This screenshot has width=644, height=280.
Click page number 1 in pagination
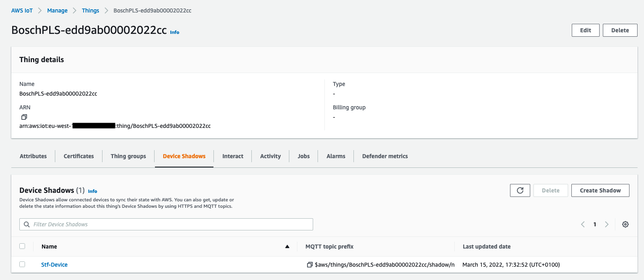coord(595,224)
